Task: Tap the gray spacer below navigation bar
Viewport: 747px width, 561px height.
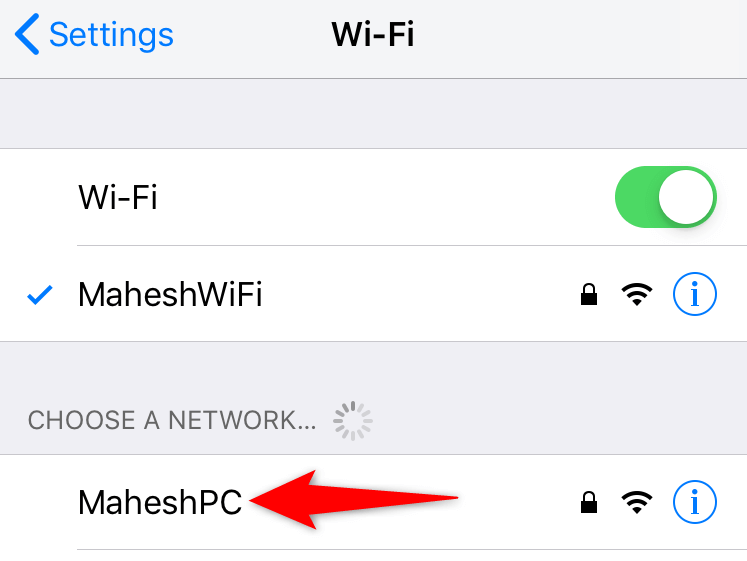Action: tap(374, 113)
